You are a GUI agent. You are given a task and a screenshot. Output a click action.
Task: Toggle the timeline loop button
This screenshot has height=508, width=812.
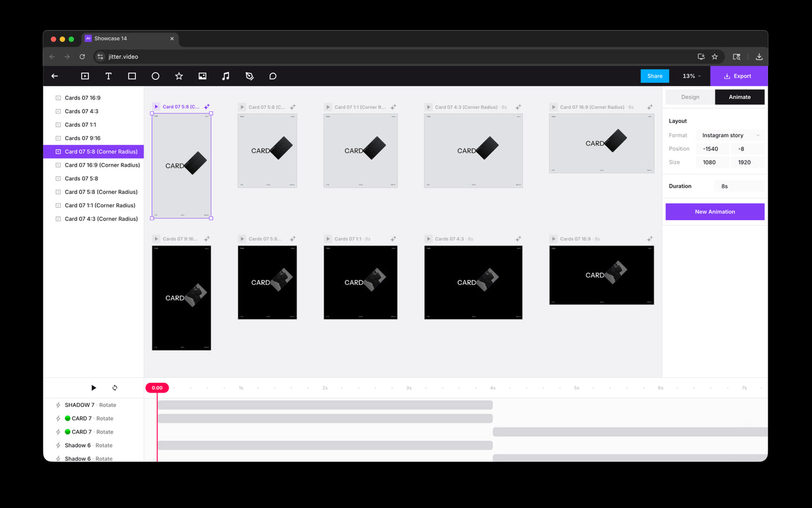point(115,388)
